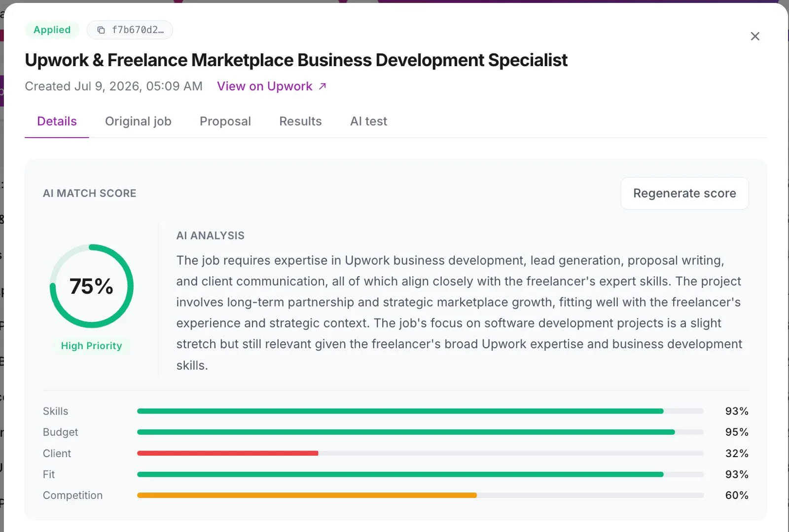Click the Competition 60% value
Screen dimensions: 789x532
pyautogui.click(x=737, y=495)
